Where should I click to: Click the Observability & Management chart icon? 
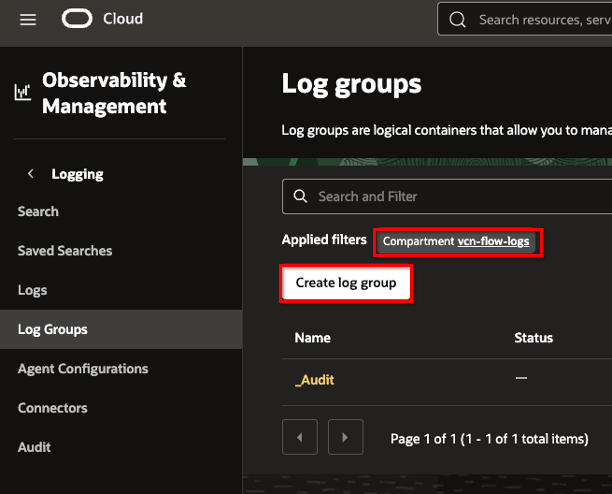click(x=23, y=92)
